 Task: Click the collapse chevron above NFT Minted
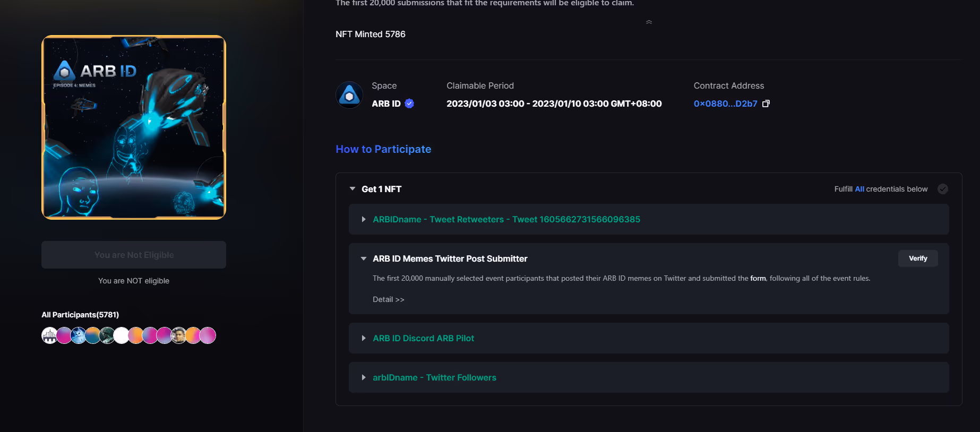click(649, 22)
